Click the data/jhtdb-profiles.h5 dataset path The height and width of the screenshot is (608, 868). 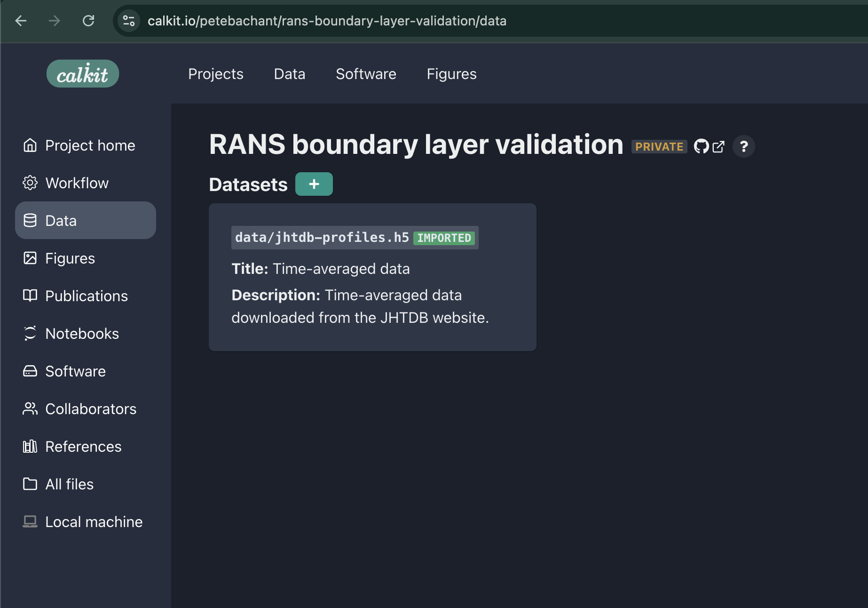[322, 238]
